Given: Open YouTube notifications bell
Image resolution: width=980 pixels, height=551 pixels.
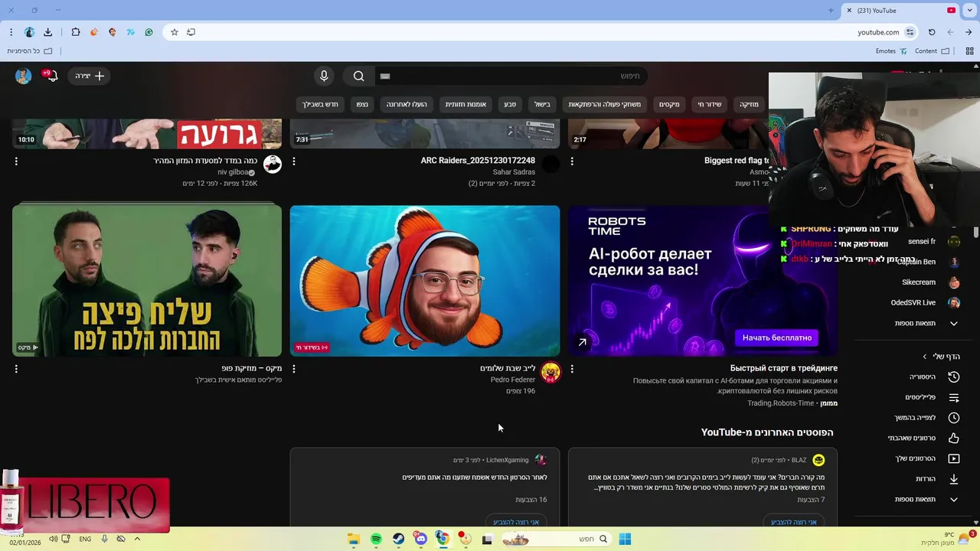Looking at the screenshot, I should click(51, 76).
